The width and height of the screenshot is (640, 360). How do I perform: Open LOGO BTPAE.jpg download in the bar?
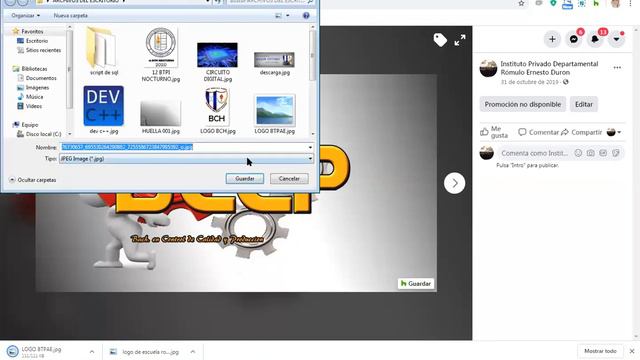pos(41,352)
